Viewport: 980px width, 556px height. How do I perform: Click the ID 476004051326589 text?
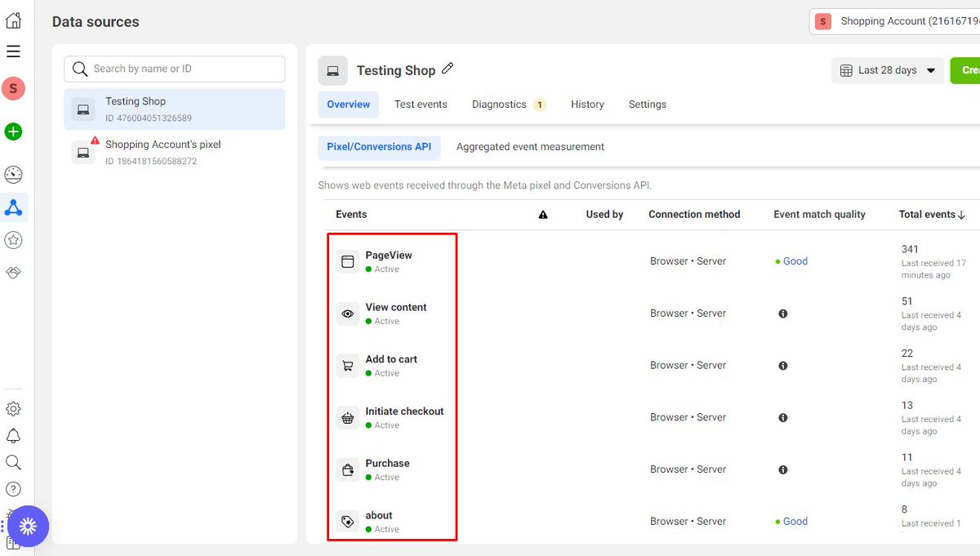149,118
